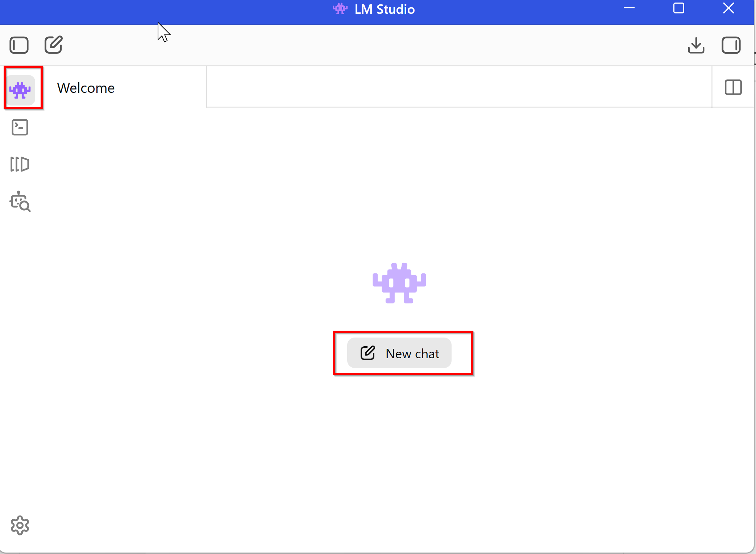Open the Developer terminal sidebar icon

[x=20, y=127]
